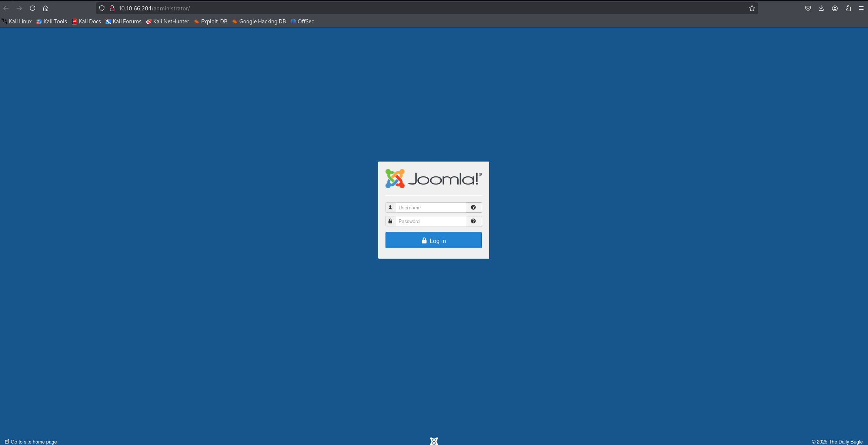Bookmark this page with the star icon
Viewport: 868px width, 445px height.
(x=752, y=8)
